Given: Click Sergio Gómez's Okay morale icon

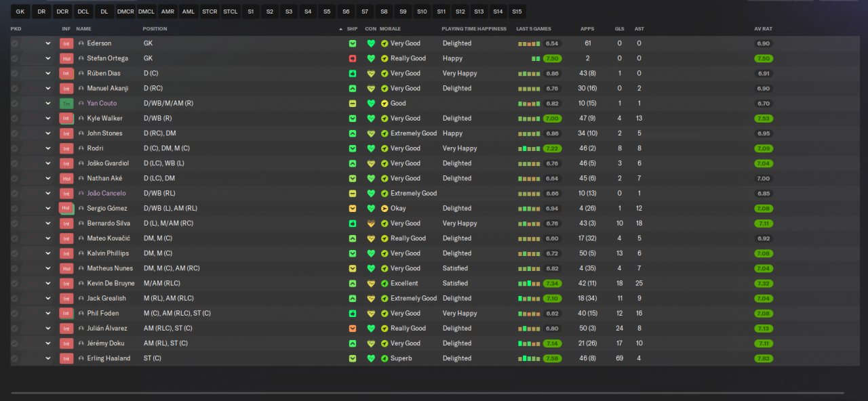Looking at the screenshot, I should pos(384,209).
